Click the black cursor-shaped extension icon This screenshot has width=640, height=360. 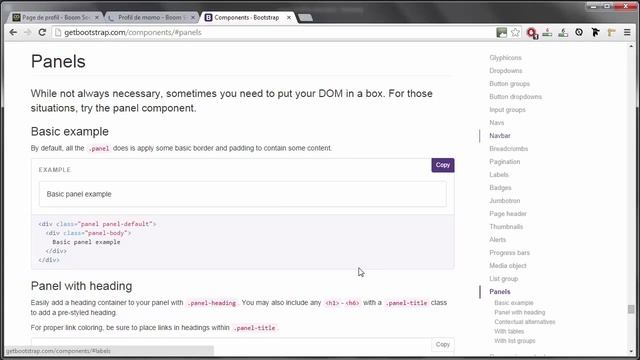pyautogui.click(x=595, y=33)
